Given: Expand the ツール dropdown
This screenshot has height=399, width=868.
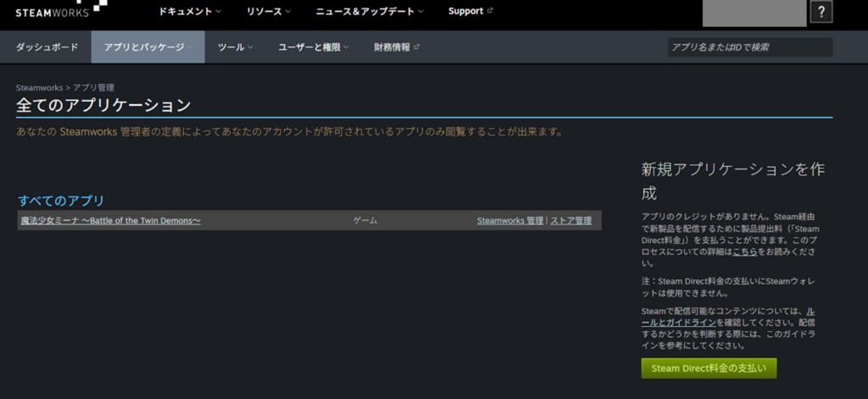Looking at the screenshot, I should (x=235, y=47).
